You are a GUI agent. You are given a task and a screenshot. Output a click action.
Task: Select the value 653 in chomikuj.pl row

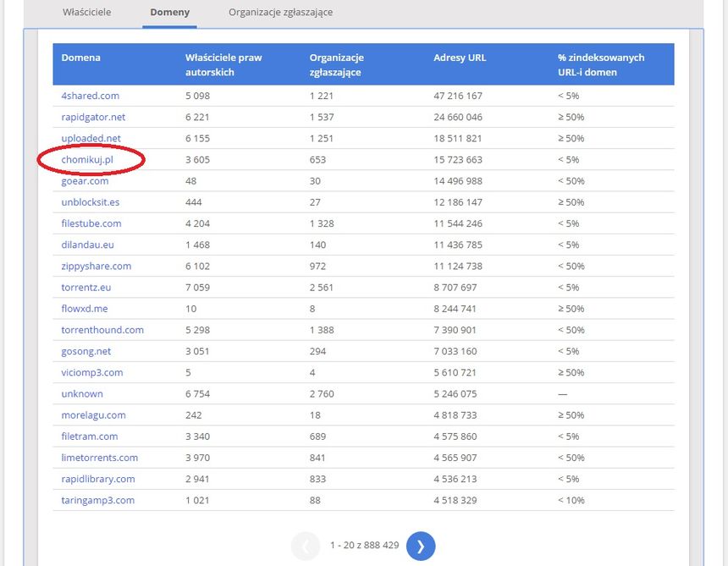tap(317, 160)
